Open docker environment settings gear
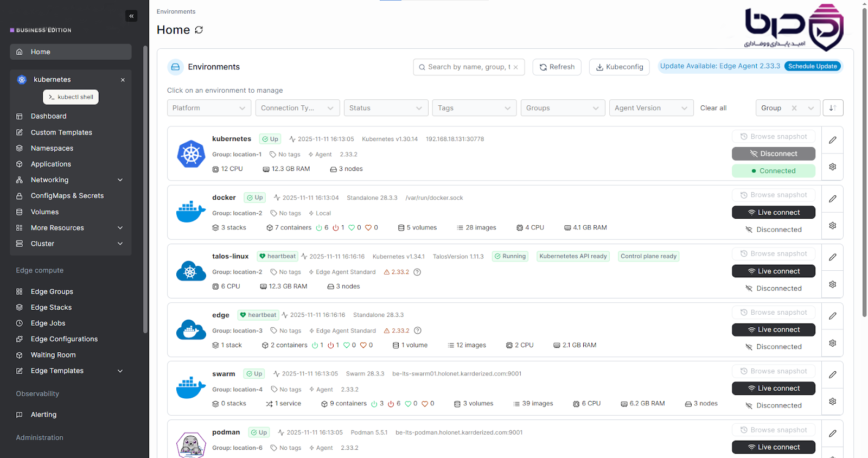The image size is (868, 458). coord(832,225)
